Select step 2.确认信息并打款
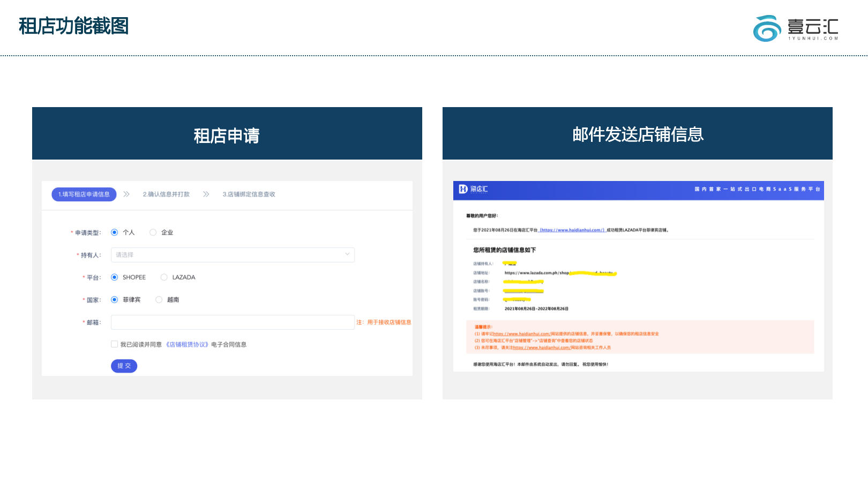The image size is (868, 483). (x=166, y=194)
